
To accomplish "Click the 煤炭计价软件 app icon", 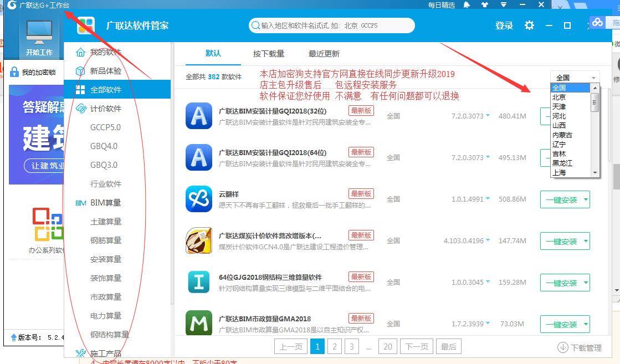I will (x=198, y=240).
